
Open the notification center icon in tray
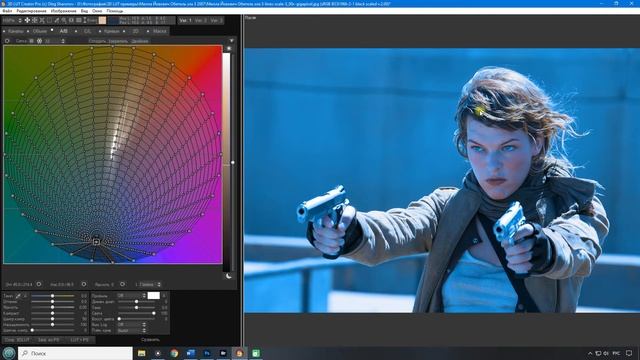pos(629,353)
